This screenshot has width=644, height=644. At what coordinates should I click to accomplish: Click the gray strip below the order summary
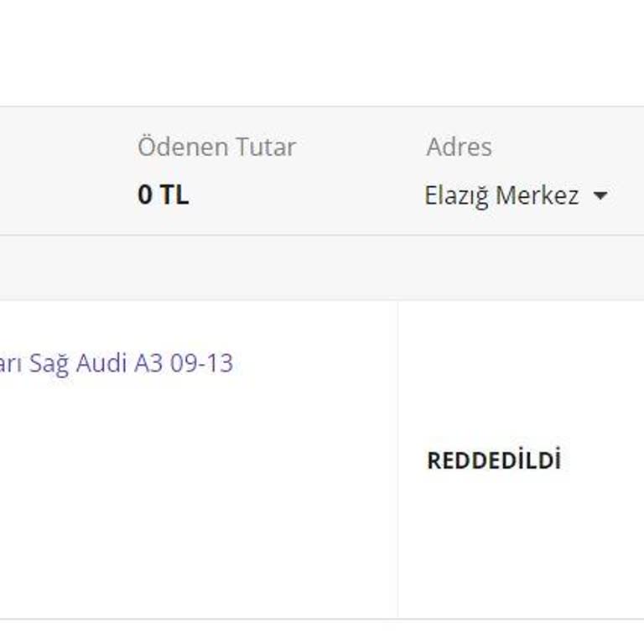(x=322, y=267)
